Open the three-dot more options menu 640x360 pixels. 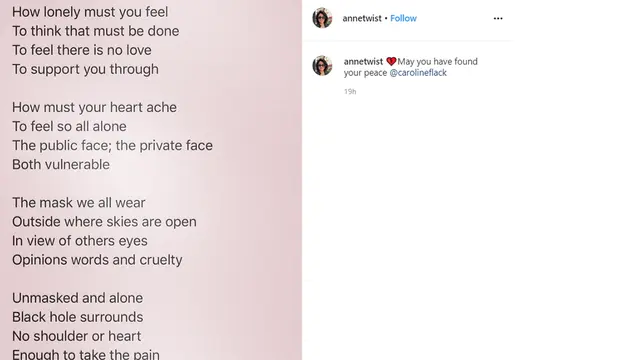498,18
